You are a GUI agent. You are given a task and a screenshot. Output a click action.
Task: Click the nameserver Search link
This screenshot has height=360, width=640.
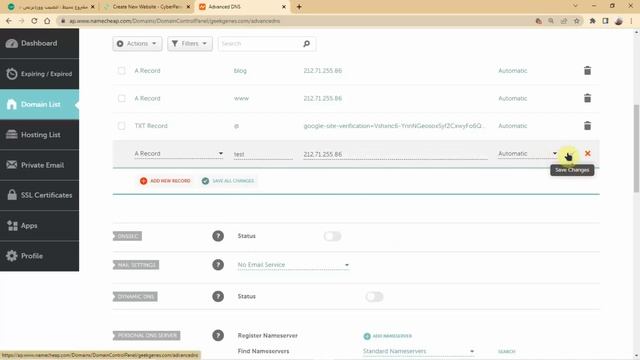pos(507,351)
